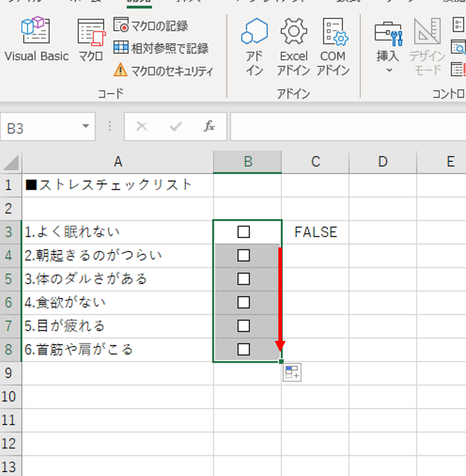
Task: Start マクロの記録 macro recording
Action: click(x=151, y=26)
